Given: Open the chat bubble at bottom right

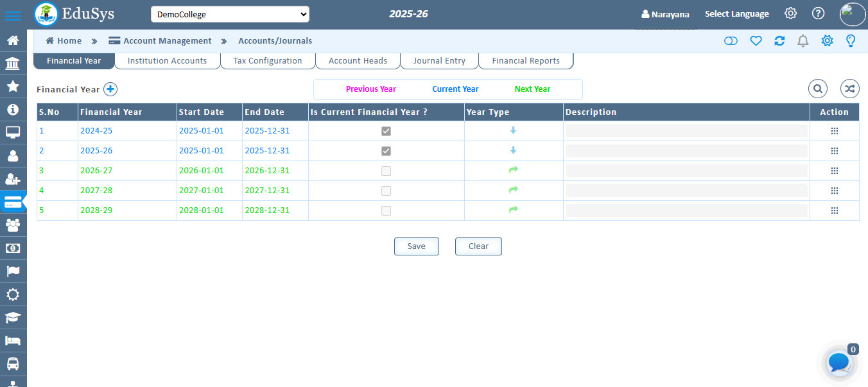Looking at the screenshot, I should [x=838, y=363].
